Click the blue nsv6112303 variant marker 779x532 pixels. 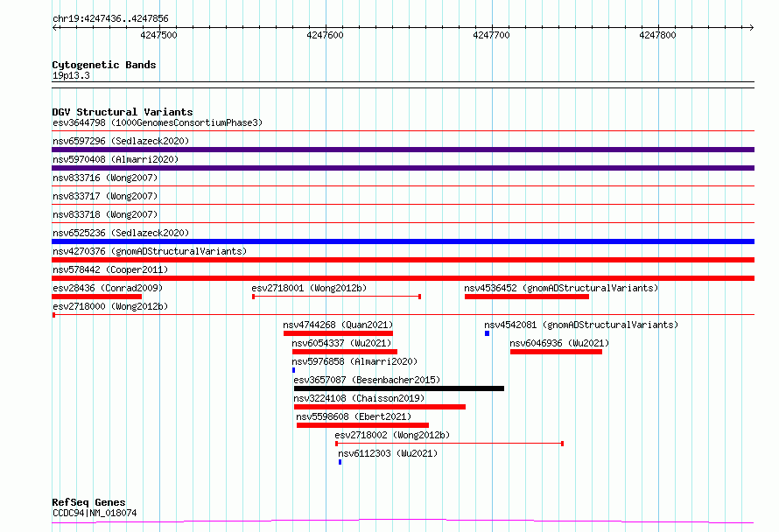click(340, 462)
